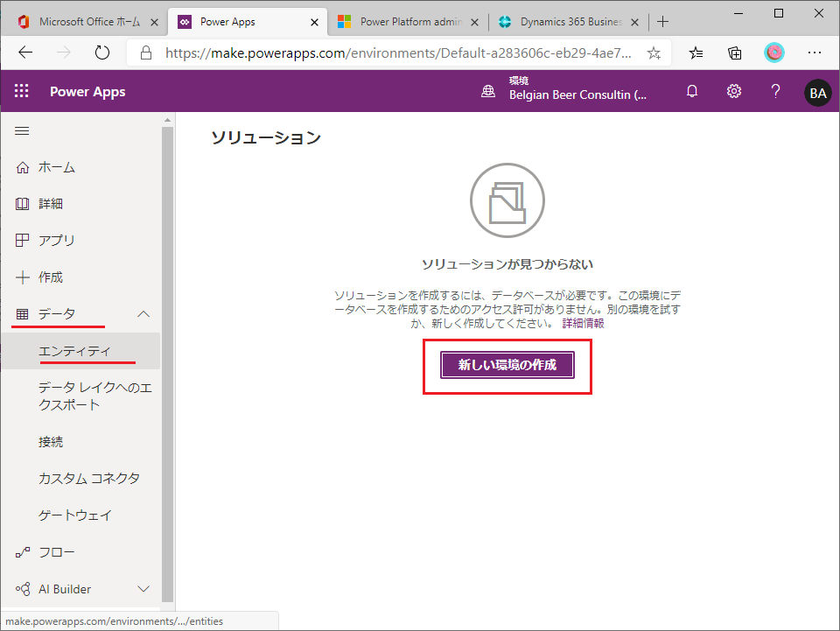Click the sidebar scrollbar up arrow
The image size is (840, 631).
(x=168, y=121)
